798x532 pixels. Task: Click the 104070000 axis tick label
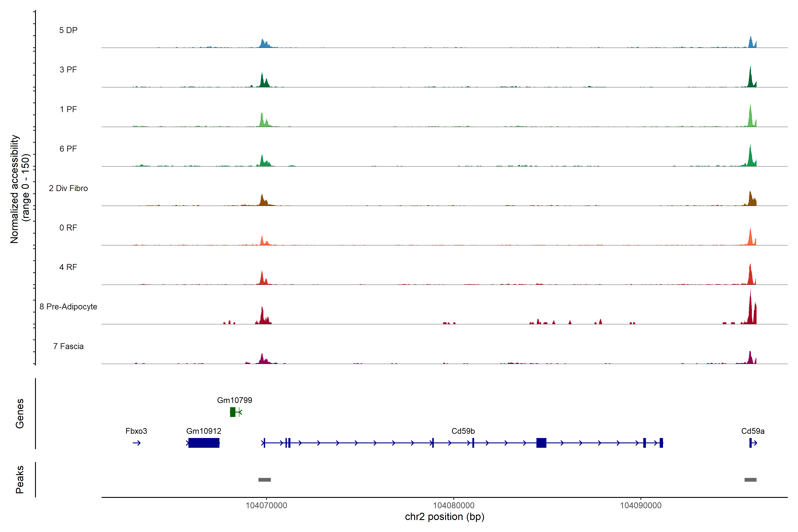tap(266, 506)
